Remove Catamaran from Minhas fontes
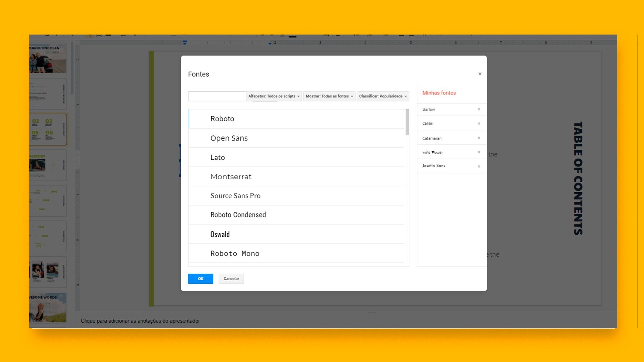The width and height of the screenshot is (644, 362). point(479,138)
